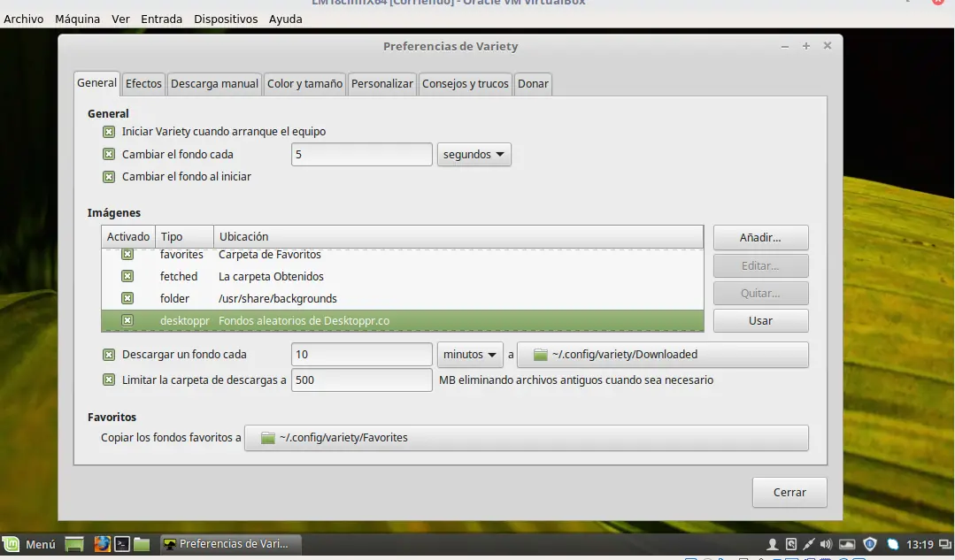Click the download interval field showing 10
The image size is (955, 560).
362,355
